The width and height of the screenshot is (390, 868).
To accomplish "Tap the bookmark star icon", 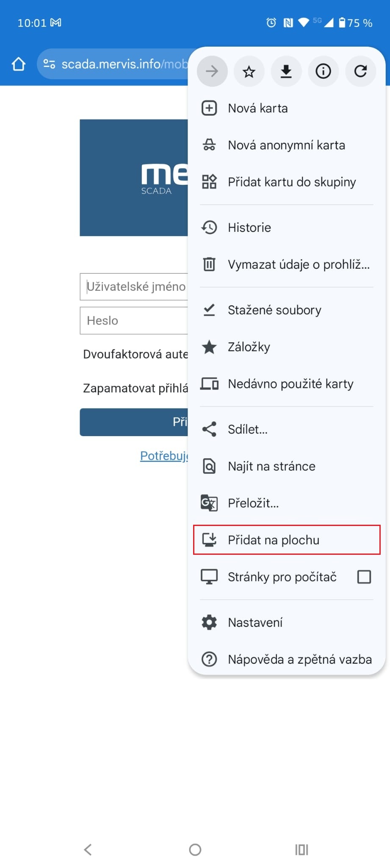I will tap(249, 71).
